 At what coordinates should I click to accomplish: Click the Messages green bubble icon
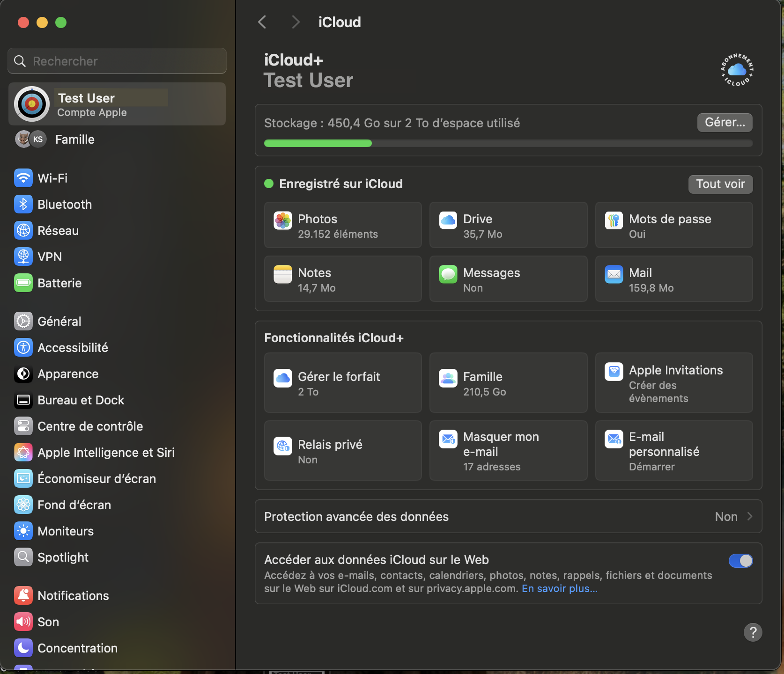[x=448, y=274]
